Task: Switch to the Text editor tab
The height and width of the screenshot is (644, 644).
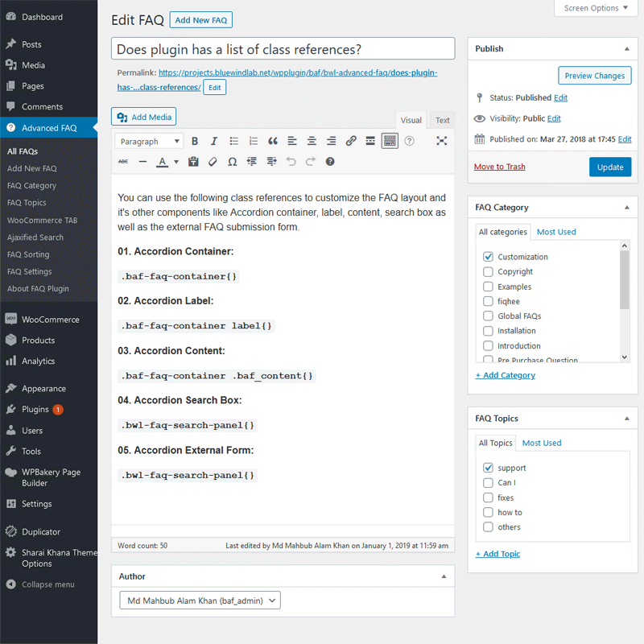Action: tap(442, 119)
